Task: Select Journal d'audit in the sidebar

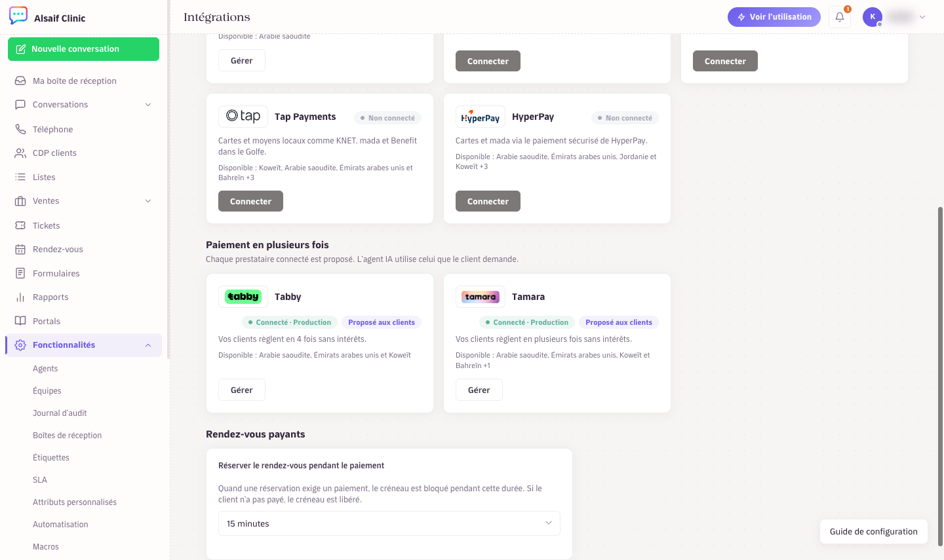Action: [x=60, y=413]
